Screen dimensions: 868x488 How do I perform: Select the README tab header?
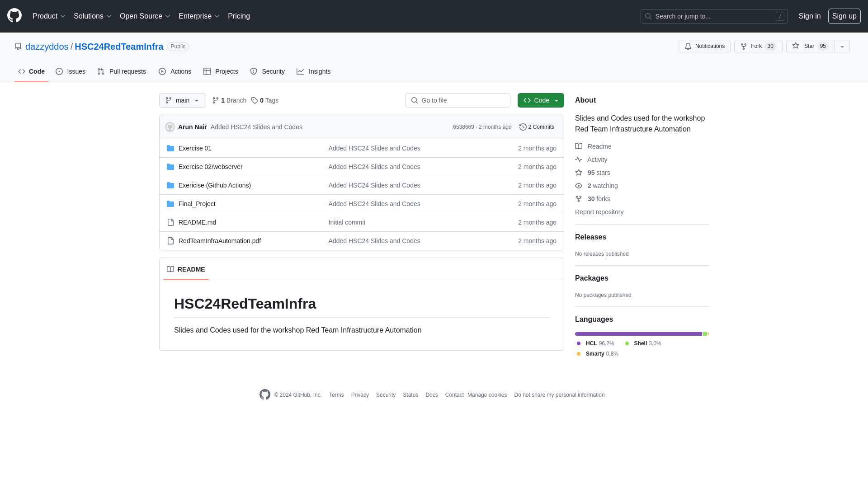click(186, 269)
